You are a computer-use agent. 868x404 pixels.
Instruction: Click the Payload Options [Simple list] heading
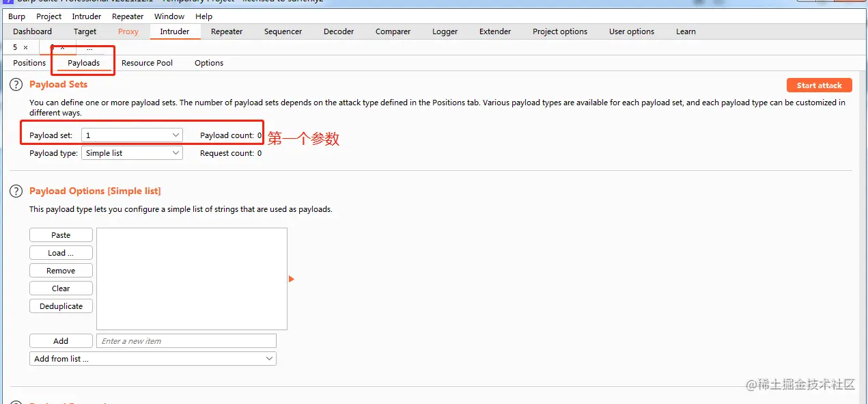[95, 191]
